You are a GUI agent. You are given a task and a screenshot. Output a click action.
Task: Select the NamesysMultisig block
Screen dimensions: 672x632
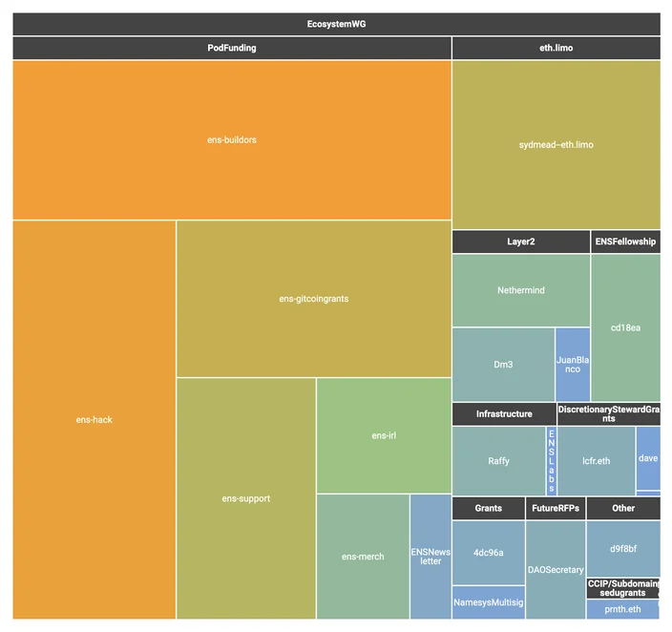point(489,602)
